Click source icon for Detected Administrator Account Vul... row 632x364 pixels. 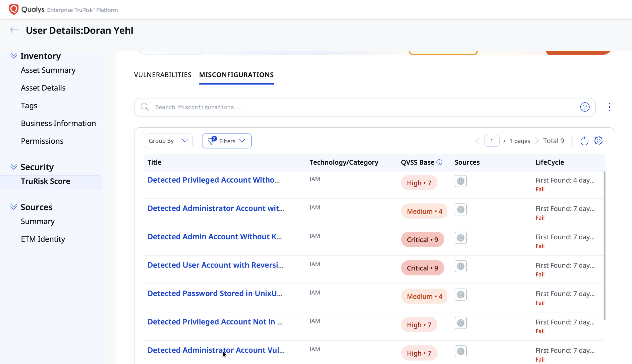pyautogui.click(x=461, y=351)
